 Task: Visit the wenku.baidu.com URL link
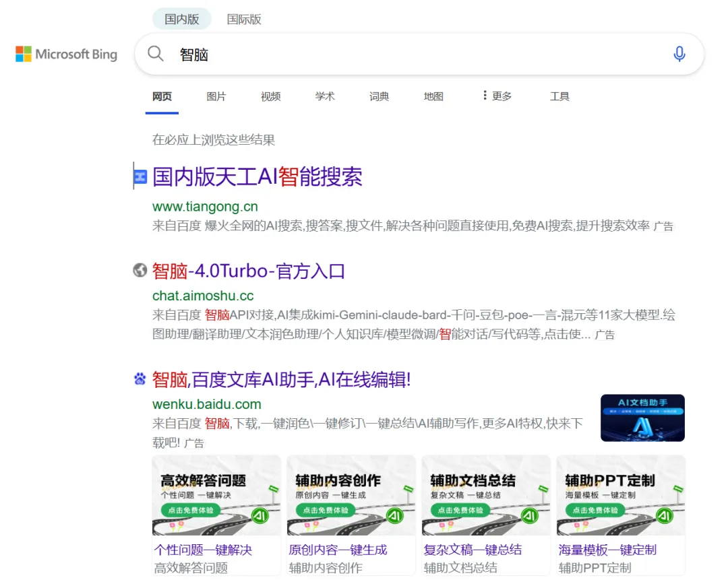(207, 404)
